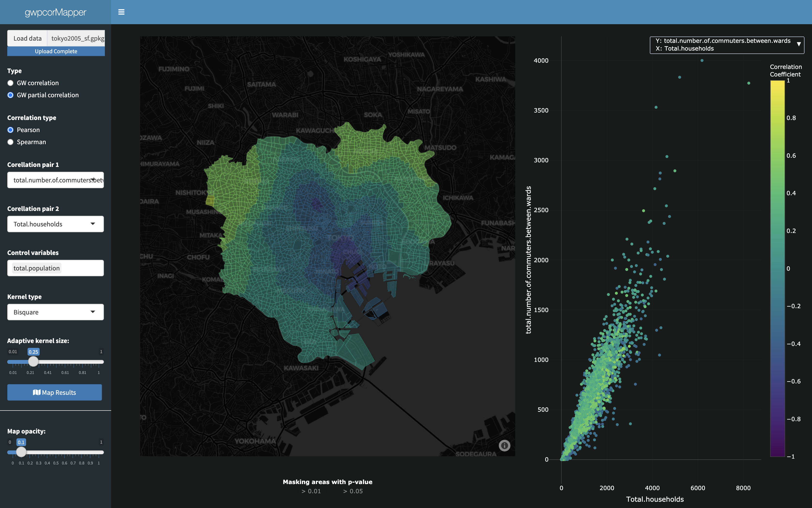Toggle masking areas with p-value > 0.01

pos(311,491)
